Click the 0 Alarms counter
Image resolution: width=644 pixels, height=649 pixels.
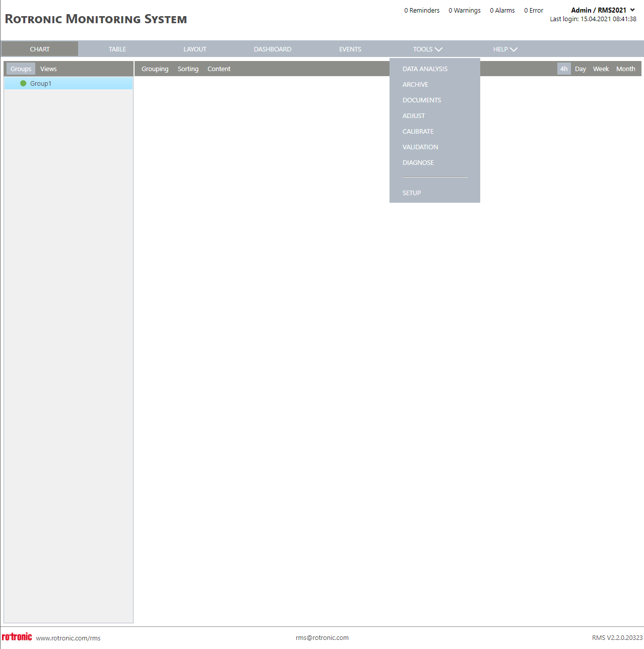coord(502,10)
